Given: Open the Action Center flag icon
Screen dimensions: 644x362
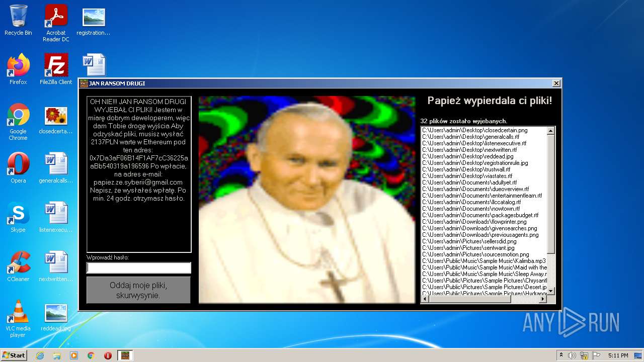Looking at the screenshot, I should [596, 355].
